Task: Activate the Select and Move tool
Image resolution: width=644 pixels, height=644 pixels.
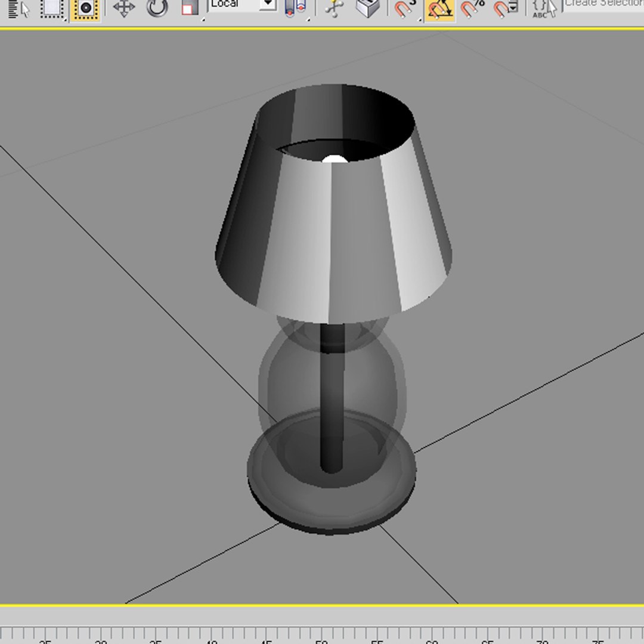Action: point(124,8)
